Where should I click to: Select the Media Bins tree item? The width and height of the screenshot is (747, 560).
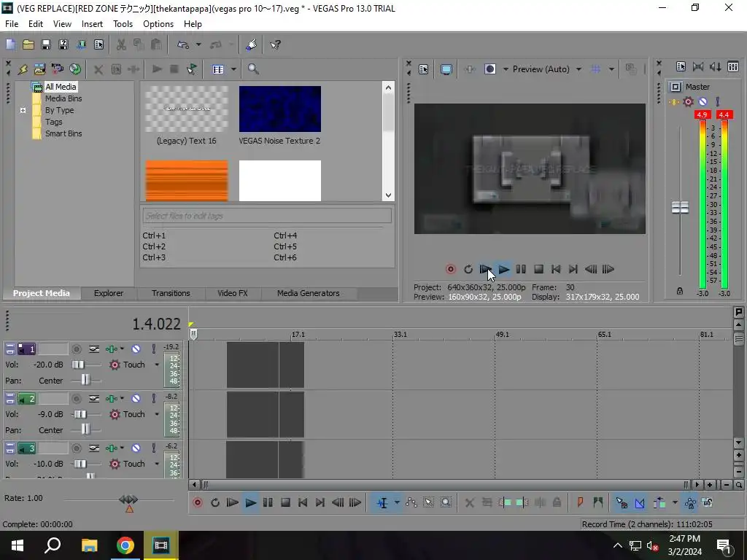pyautogui.click(x=63, y=98)
